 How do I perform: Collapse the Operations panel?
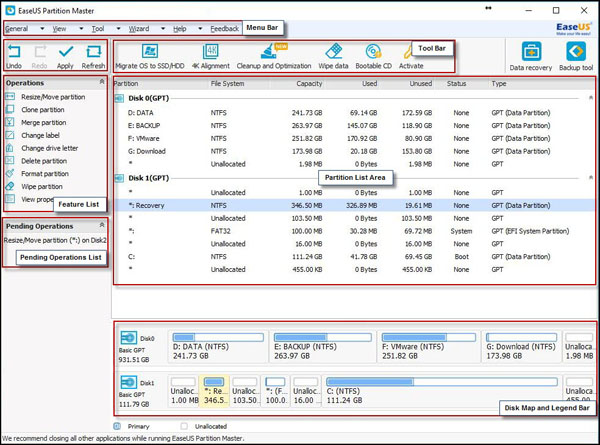point(102,82)
